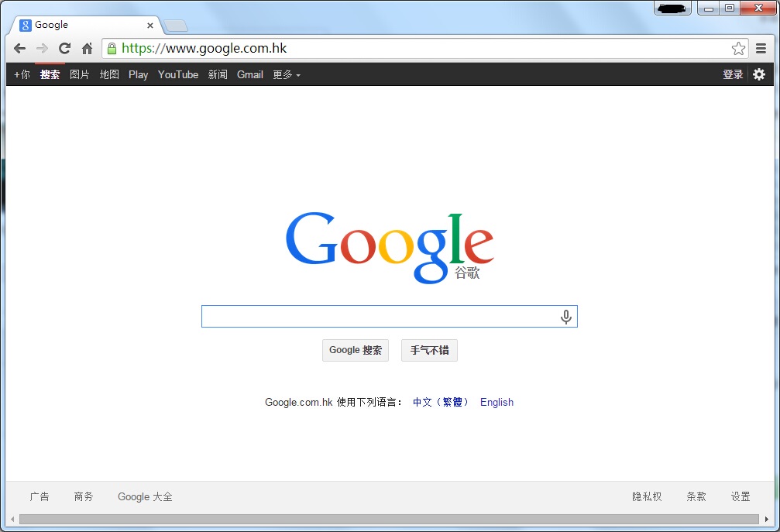780x532 pixels.
Task: Open the +你 item in the black bar
Action: (22, 74)
